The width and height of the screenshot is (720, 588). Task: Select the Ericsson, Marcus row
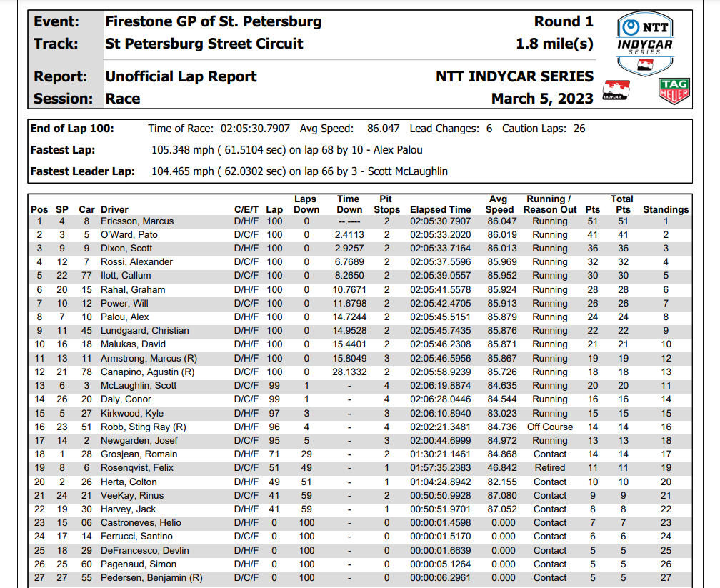360,221
